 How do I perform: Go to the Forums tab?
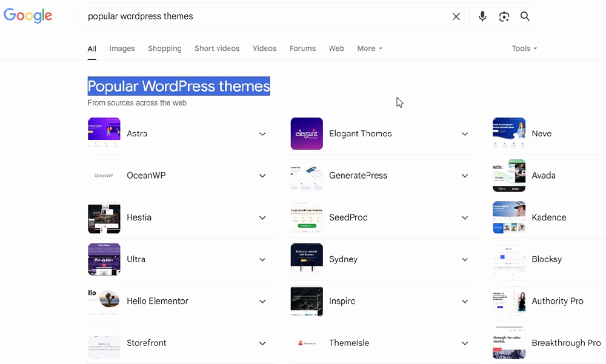tap(302, 48)
